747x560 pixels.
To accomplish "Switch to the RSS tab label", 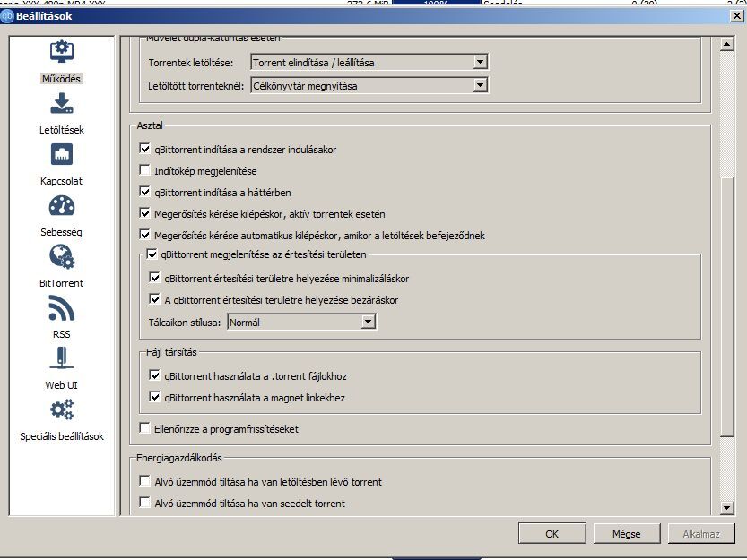I will [x=62, y=334].
